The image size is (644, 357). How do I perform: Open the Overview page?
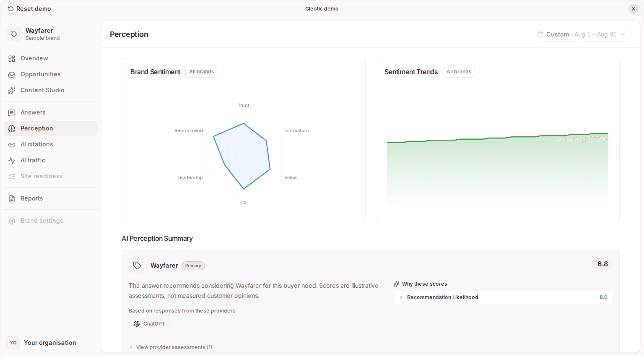pos(51,58)
